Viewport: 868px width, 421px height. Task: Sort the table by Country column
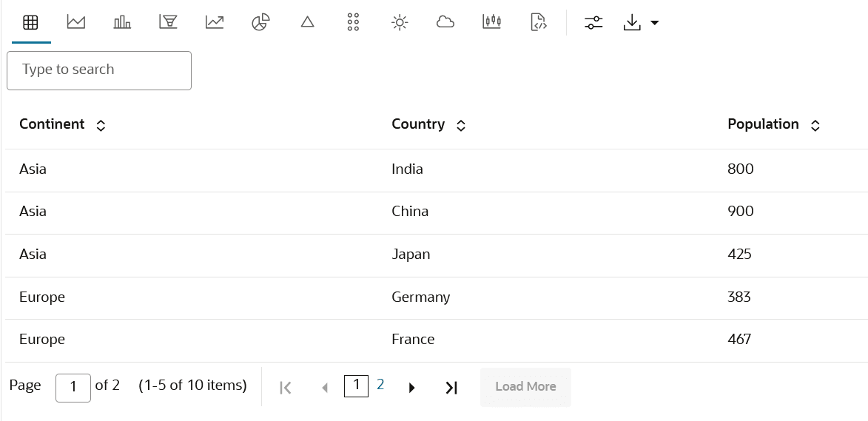pos(461,126)
